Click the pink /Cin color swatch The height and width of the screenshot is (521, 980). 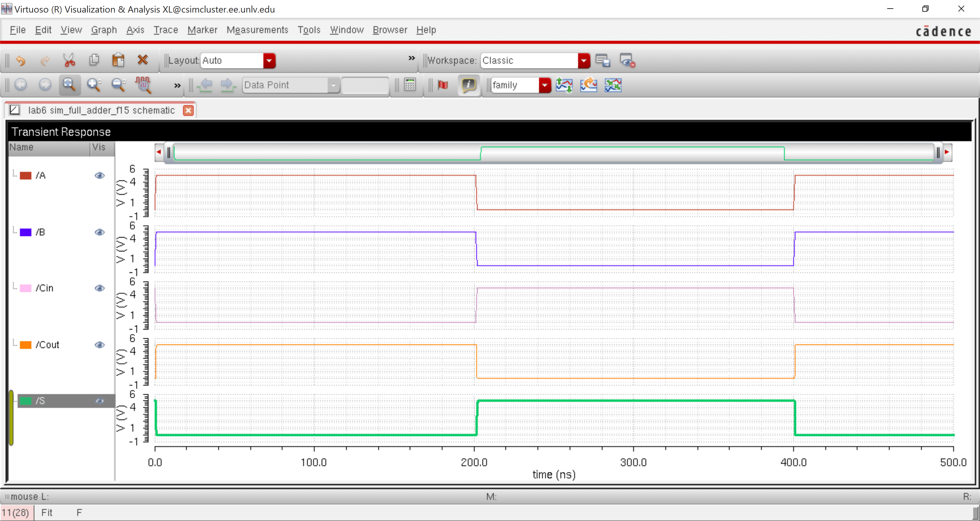point(25,288)
